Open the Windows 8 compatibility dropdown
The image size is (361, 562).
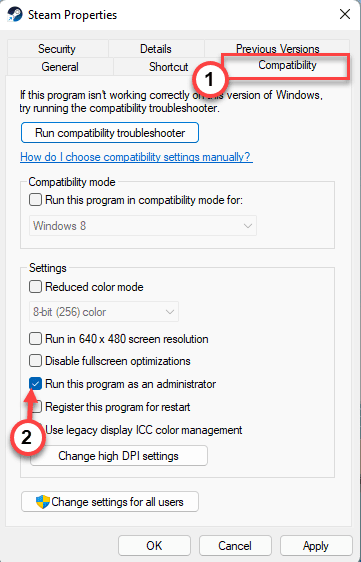[143, 226]
